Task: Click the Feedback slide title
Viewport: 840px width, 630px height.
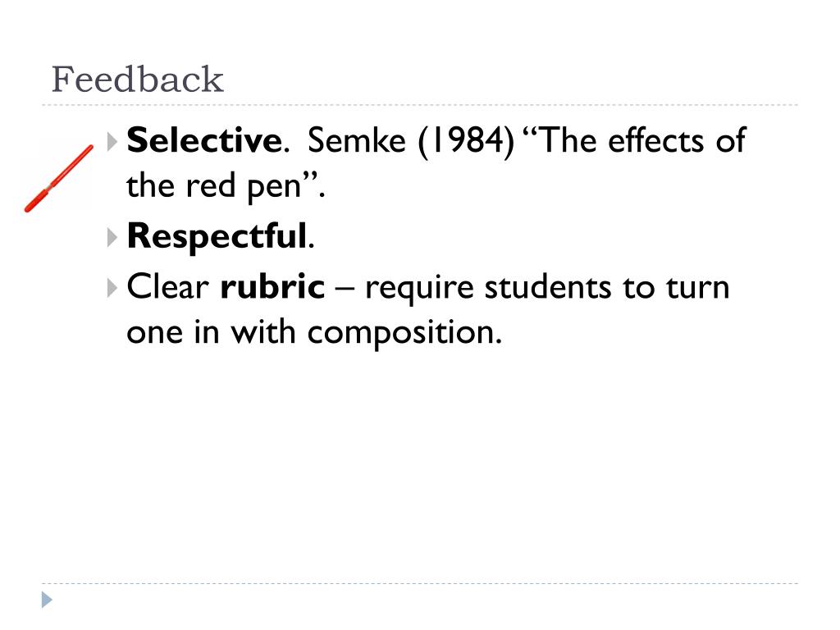Action: coord(137,80)
